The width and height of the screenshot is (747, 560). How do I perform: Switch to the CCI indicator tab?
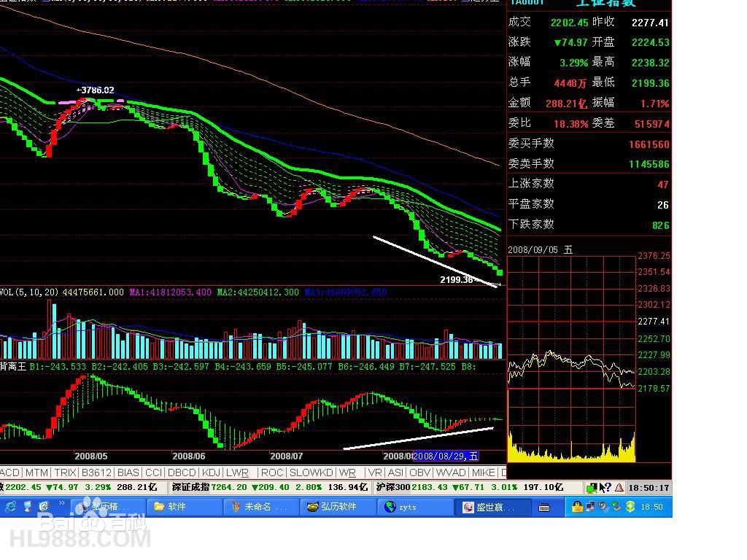[154, 472]
